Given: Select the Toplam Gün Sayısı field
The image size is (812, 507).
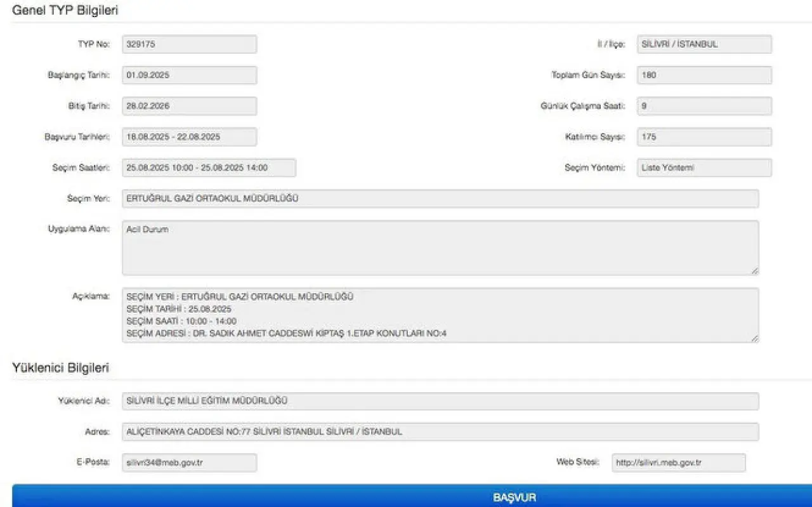Looking at the screenshot, I should coord(704,75).
